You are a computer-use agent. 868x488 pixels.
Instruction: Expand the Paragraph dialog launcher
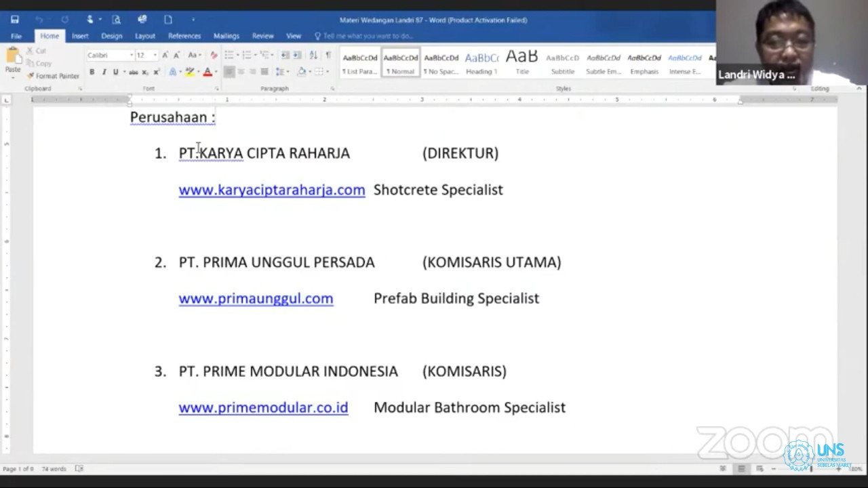332,89
